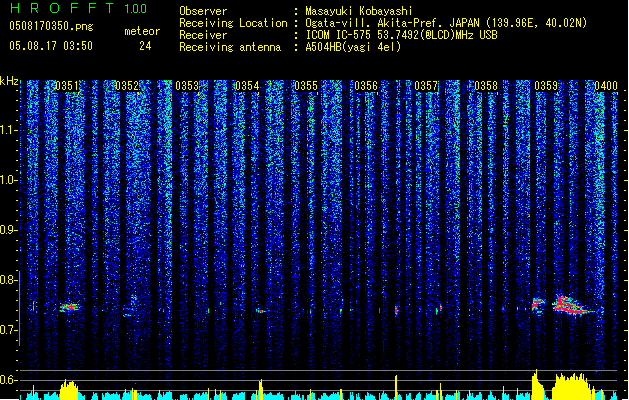Click the 'Observer' field label

(203, 11)
